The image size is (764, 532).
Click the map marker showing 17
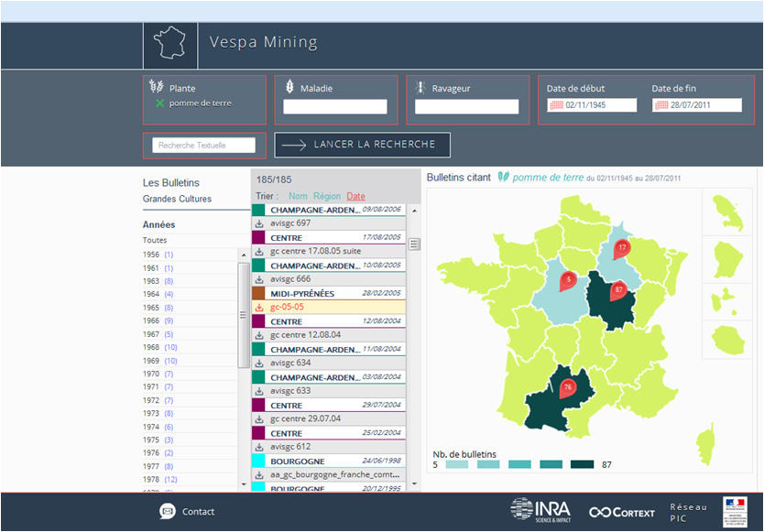tap(622, 249)
